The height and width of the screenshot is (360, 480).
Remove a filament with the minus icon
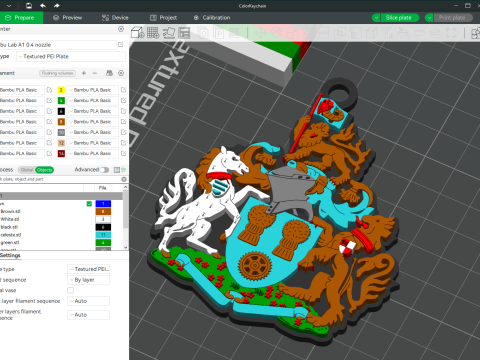click(95, 73)
